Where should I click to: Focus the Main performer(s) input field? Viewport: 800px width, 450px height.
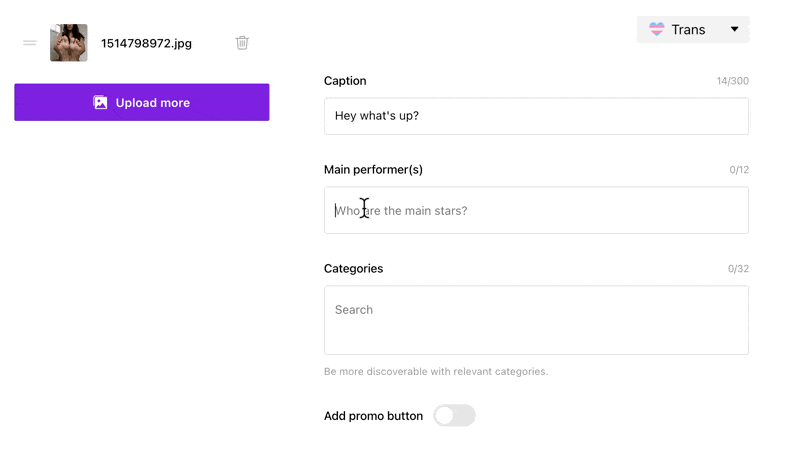(x=536, y=210)
